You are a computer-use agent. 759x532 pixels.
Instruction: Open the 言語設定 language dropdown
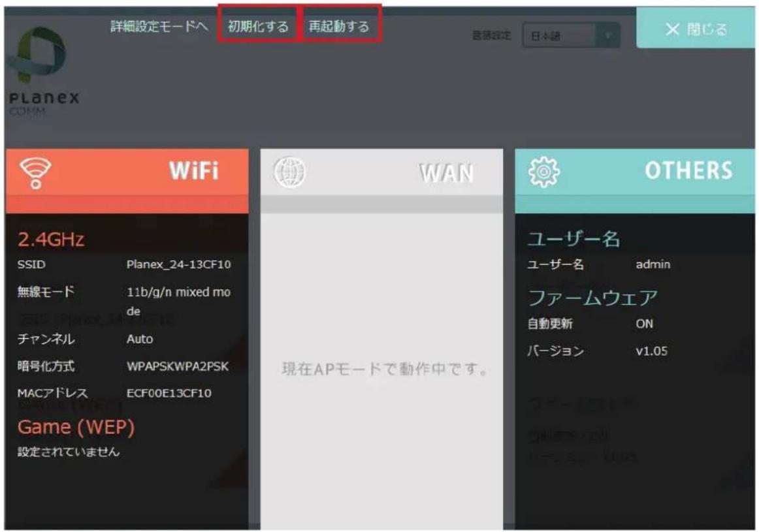[x=571, y=35]
